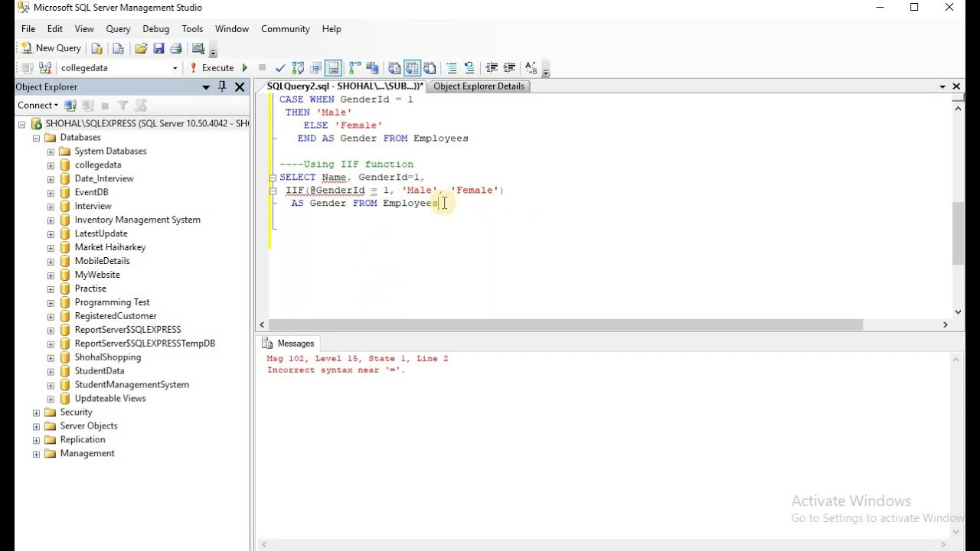Screen dimensions: 980x551
Task: Display Estimated Execution Plan icon
Action: coord(298,68)
